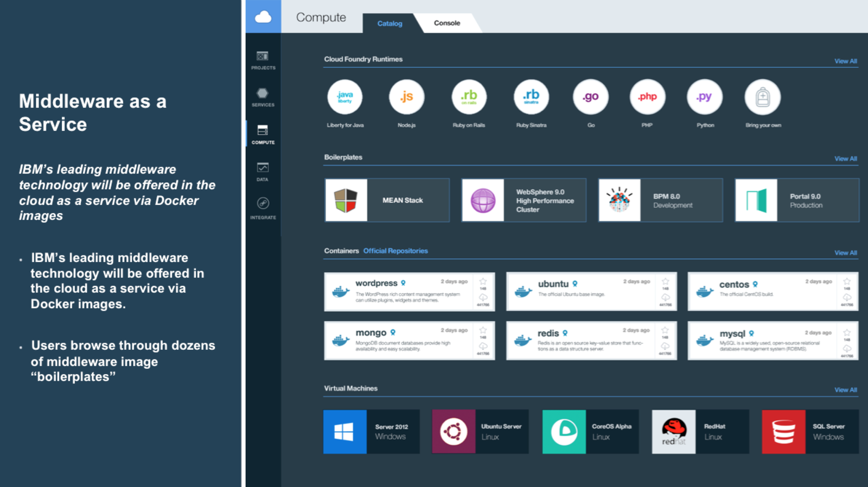Viewport: 868px width, 487px height.
Task: Switch to the Catalog tab
Action: pos(390,23)
